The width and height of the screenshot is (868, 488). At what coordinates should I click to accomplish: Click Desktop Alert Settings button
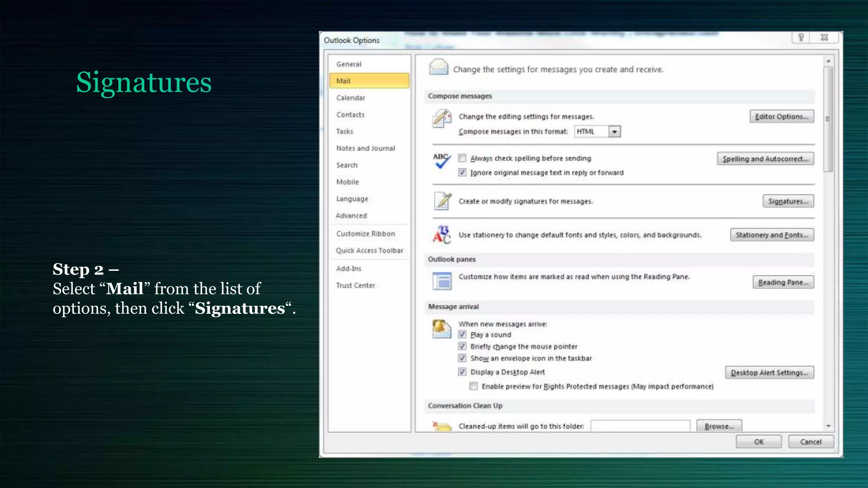click(x=769, y=372)
